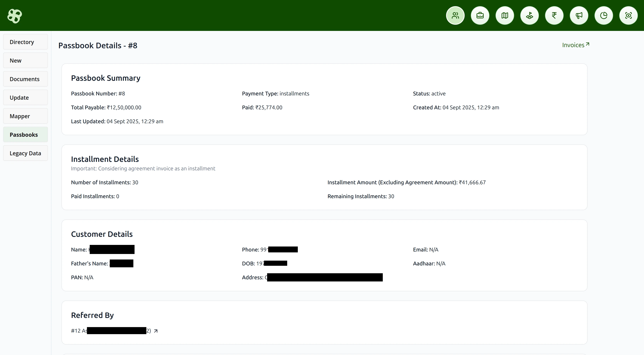Click the clover logo in header

(14, 16)
